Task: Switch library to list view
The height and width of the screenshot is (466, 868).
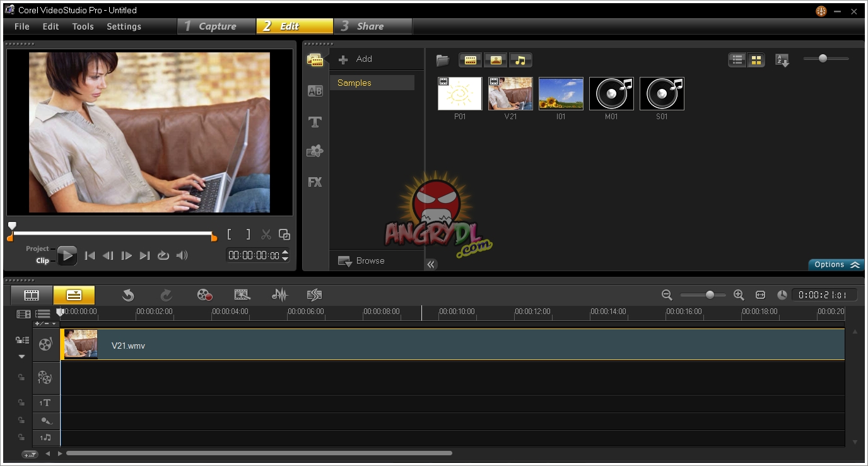Action: pyautogui.click(x=737, y=61)
